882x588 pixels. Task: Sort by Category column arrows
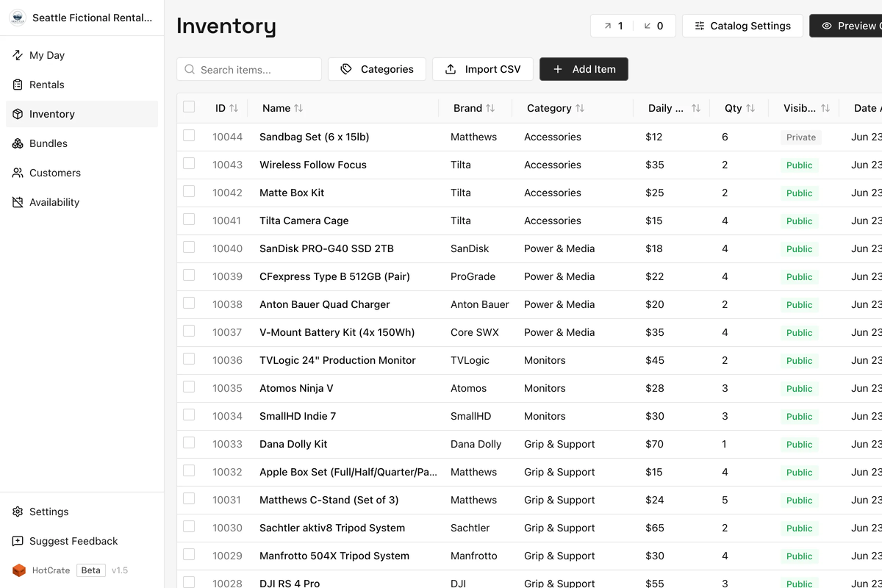click(580, 108)
